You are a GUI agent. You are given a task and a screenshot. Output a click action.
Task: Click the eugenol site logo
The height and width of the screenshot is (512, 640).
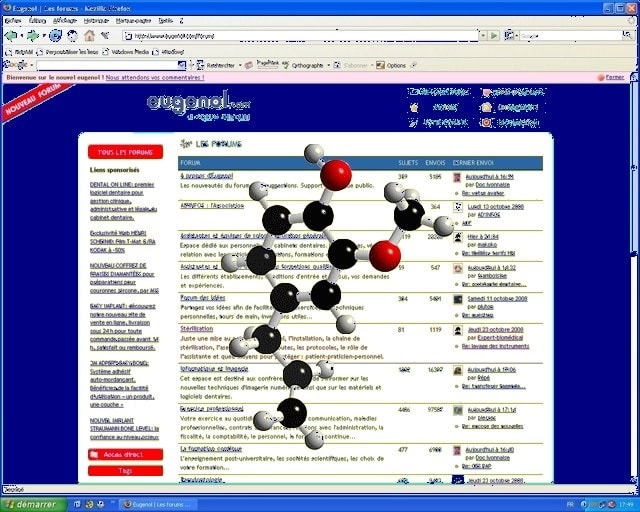click(x=198, y=105)
